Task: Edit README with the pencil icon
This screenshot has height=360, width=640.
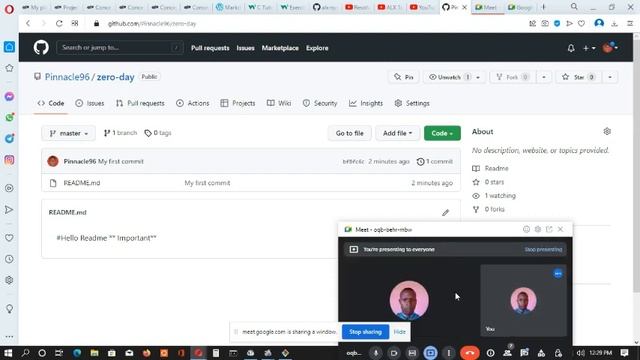Action: click(445, 213)
